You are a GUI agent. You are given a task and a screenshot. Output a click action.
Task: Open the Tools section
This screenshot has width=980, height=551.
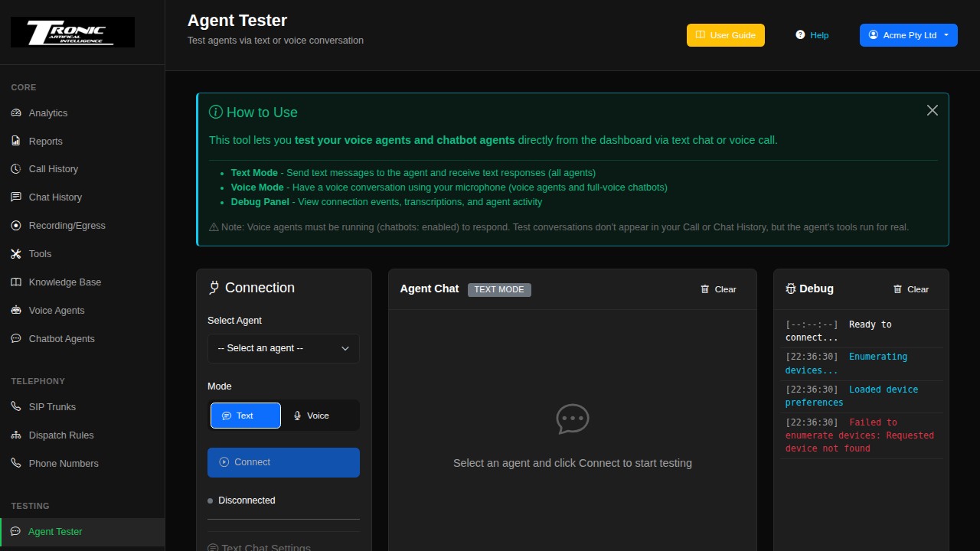click(x=82, y=254)
